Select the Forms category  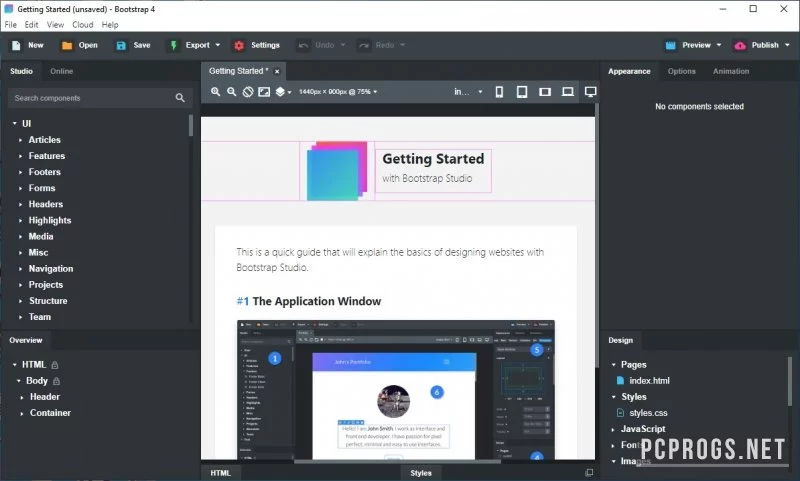(42, 188)
